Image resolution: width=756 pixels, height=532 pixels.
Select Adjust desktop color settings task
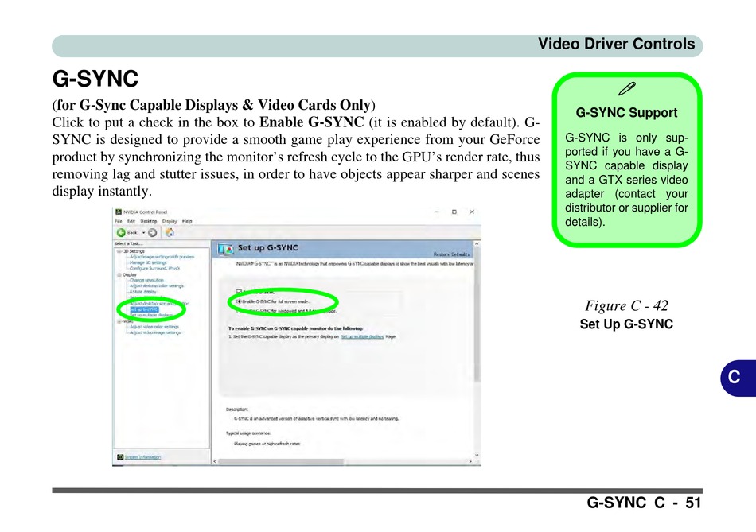point(157,285)
